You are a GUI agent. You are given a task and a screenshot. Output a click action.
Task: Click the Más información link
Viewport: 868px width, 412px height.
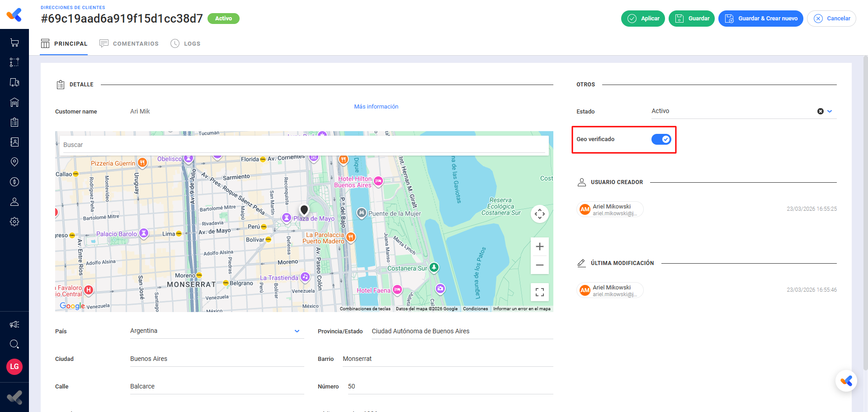pos(376,107)
